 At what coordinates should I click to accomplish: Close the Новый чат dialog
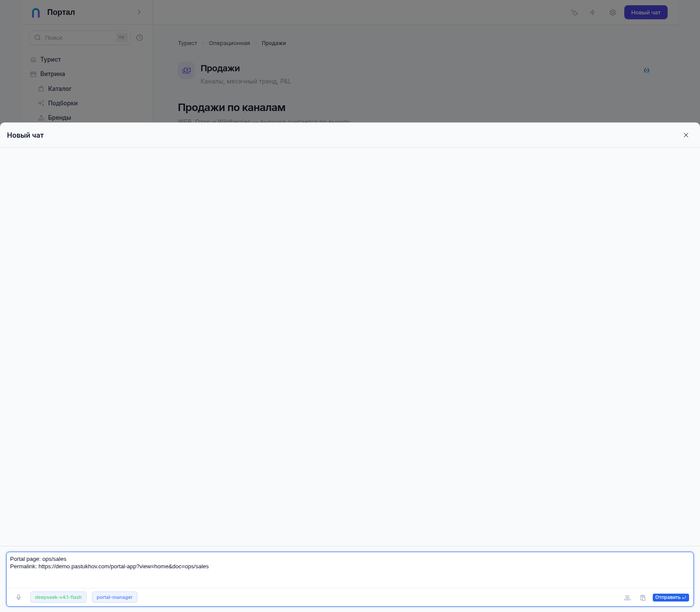pyautogui.click(x=686, y=135)
